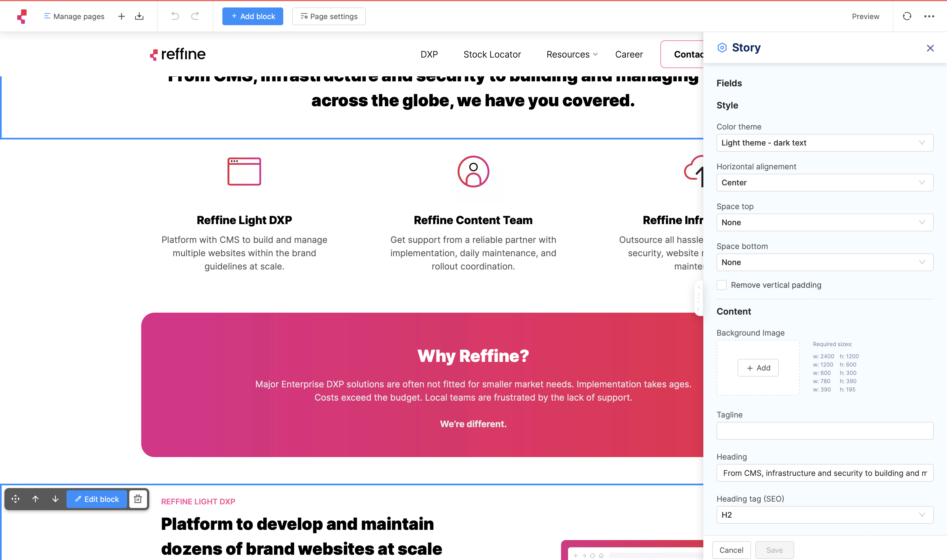Open the Color theme dropdown
947x560 pixels.
824,143
